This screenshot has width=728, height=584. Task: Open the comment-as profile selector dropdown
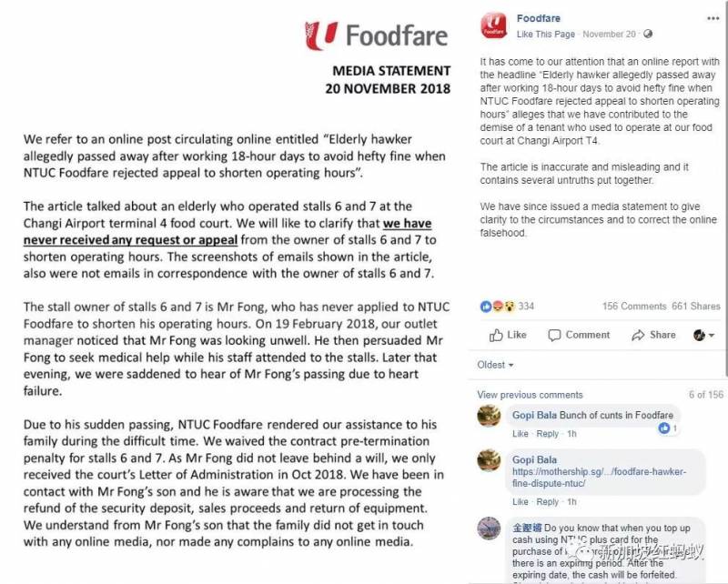tap(703, 335)
